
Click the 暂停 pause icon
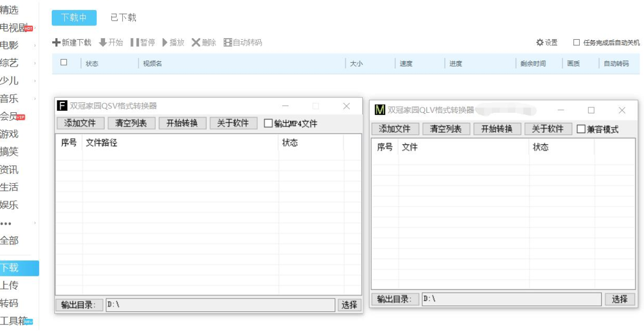pos(134,43)
